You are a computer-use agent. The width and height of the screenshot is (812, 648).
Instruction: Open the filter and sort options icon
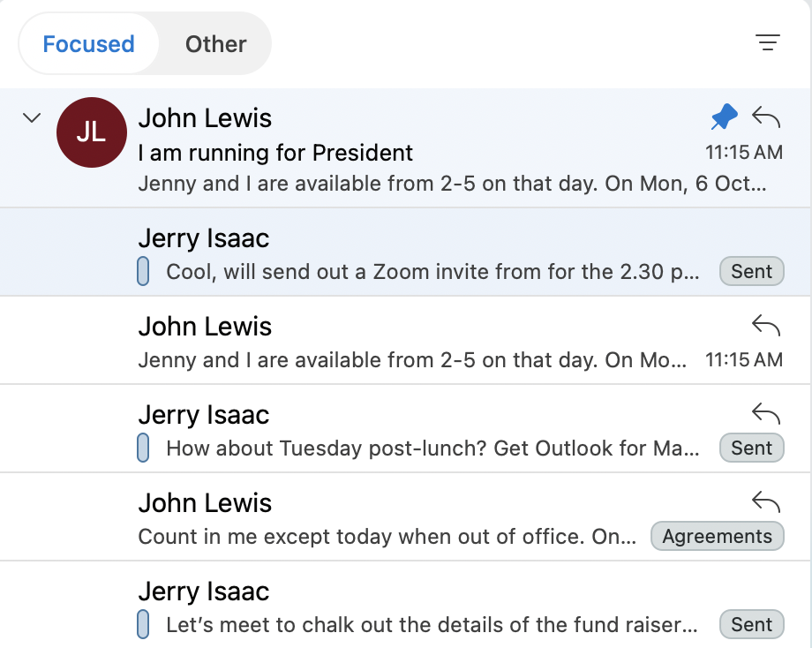pyautogui.click(x=768, y=42)
